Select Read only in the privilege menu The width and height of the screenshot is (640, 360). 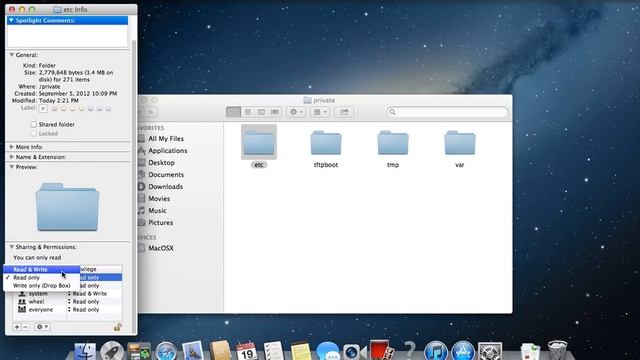(42, 278)
